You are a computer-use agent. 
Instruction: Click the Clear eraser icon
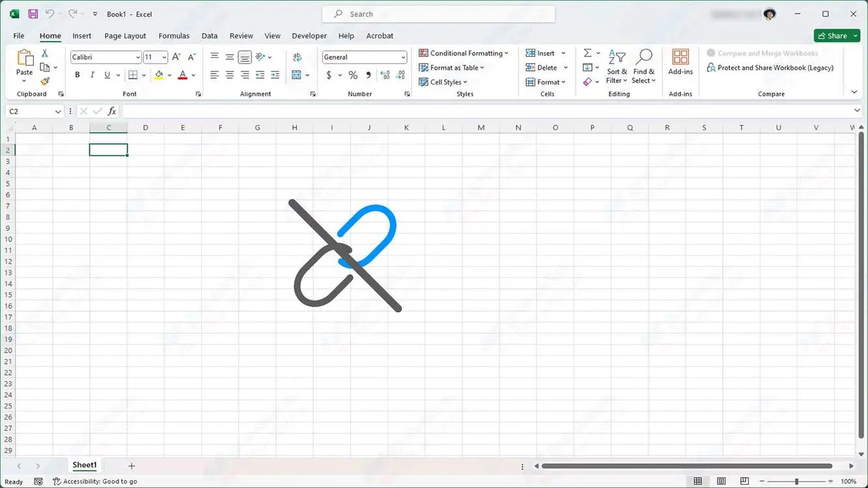point(587,82)
